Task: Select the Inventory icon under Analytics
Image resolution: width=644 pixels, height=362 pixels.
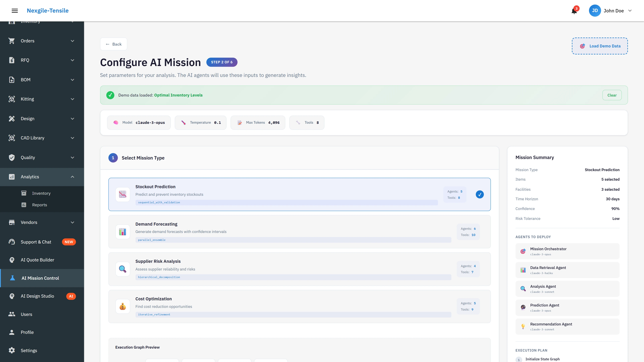Action: 24,193
